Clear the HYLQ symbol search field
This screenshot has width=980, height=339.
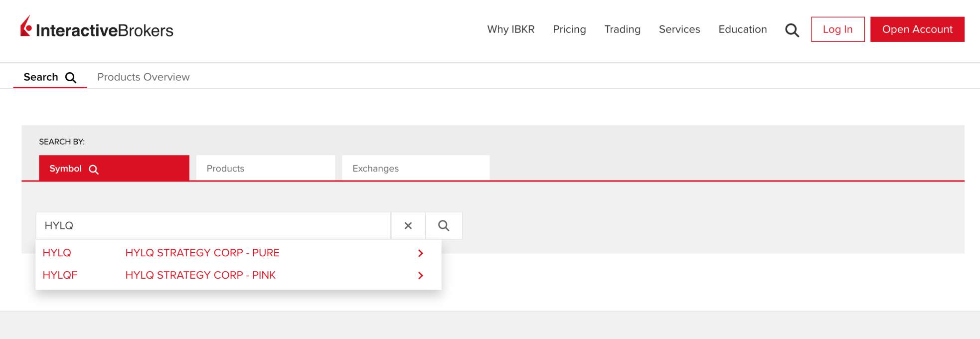point(408,226)
